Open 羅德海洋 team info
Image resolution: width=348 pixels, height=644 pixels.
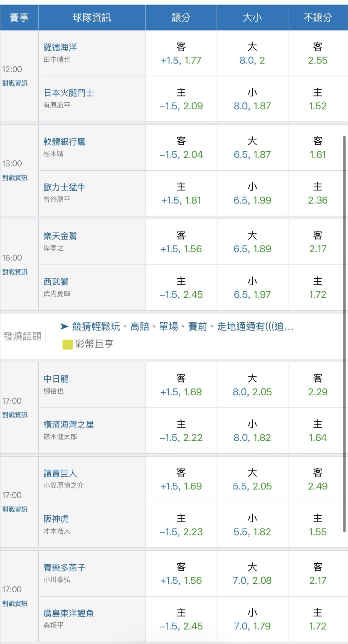(x=60, y=47)
